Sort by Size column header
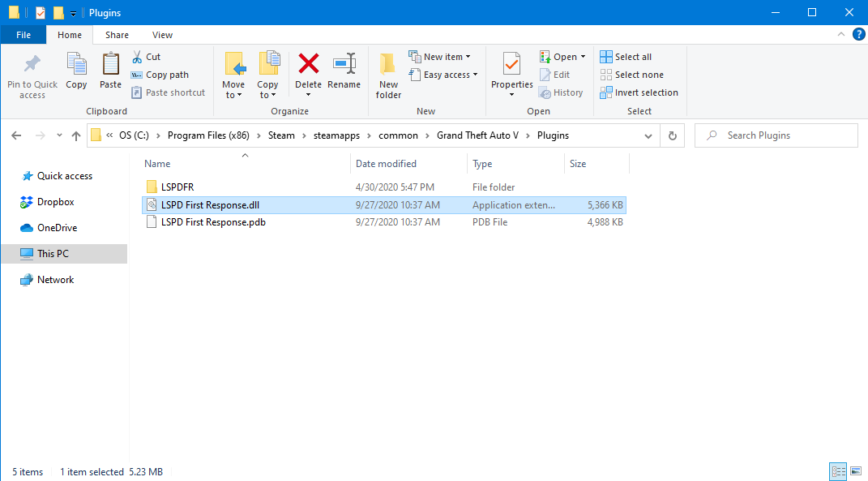The width and height of the screenshot is (868, 481). (596, 164)
